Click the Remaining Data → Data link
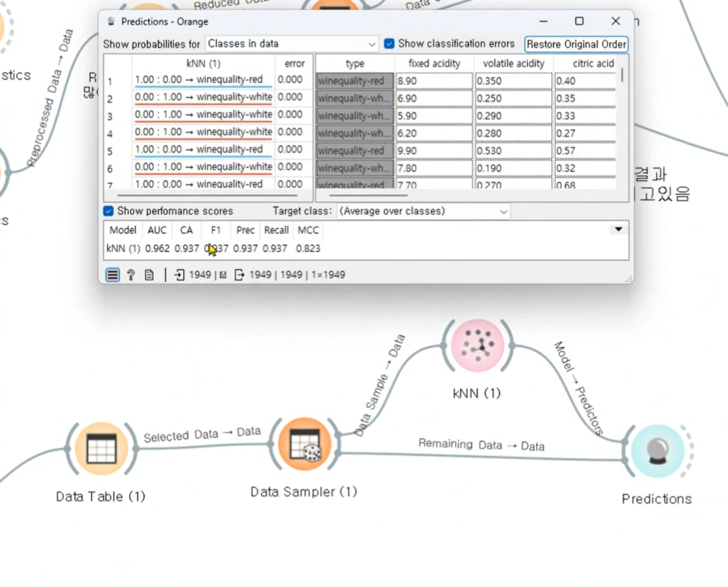 coord(481,445)
